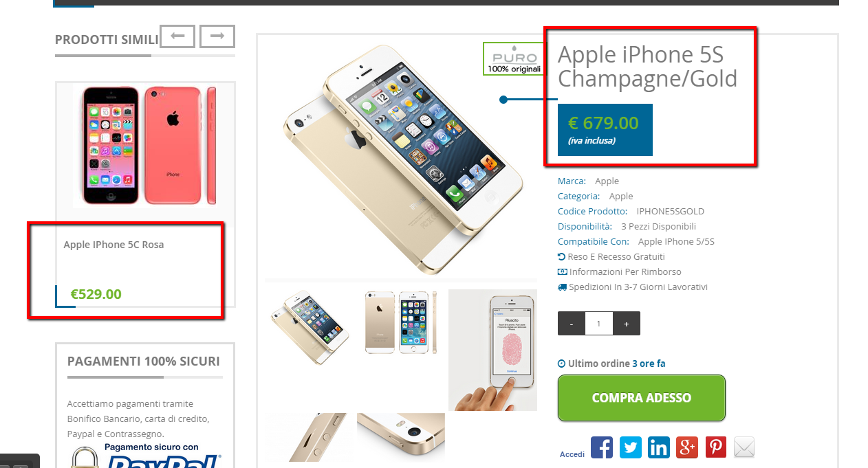Click the PURO 100% originali badge
This screenshot has width=868, height=468.
click(x=514, y=59)
